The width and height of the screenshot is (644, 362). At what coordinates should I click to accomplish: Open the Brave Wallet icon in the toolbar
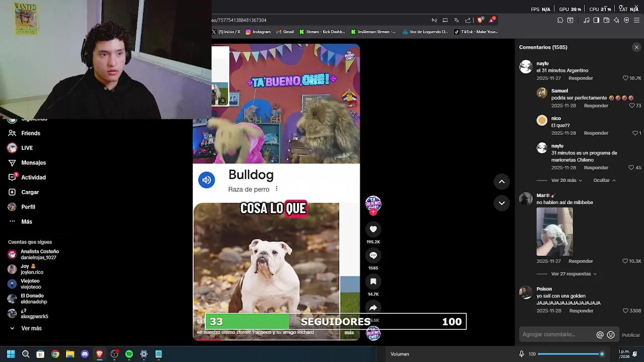pyautogui.click(x=606, y=20)
